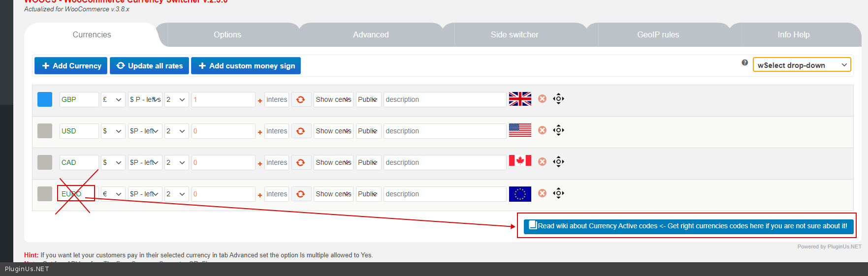
Task: Click the orange plus icon in USD row
Action: 260,132
